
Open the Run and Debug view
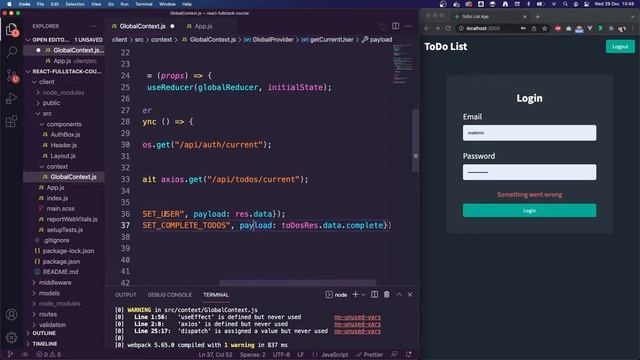11,98
